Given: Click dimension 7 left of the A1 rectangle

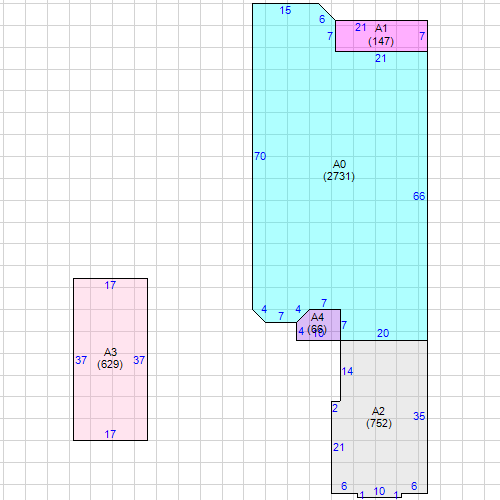Looking at the screenshot, I should [330, 36].
